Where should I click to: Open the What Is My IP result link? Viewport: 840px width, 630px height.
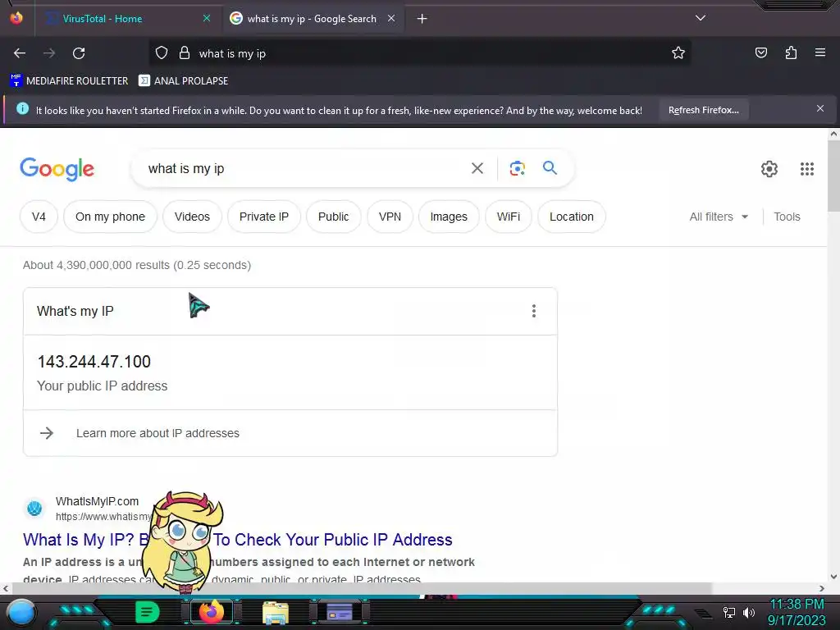tap(237, 540)
